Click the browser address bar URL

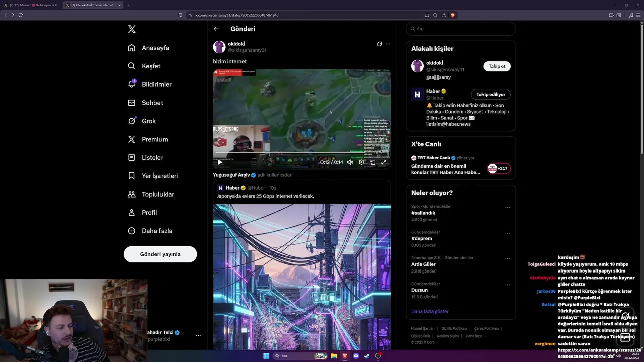(x=236, y=15)
